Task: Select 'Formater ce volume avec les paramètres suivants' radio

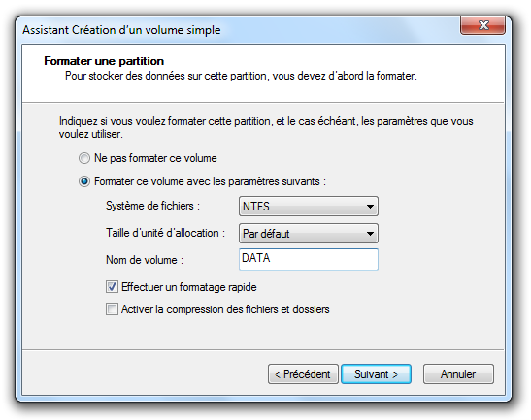Action: [84, 181]
